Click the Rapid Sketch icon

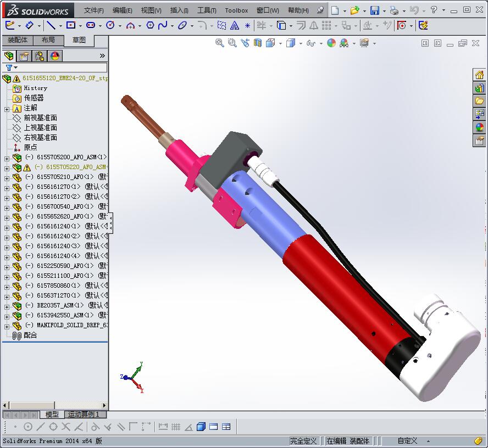click(423, 25)
